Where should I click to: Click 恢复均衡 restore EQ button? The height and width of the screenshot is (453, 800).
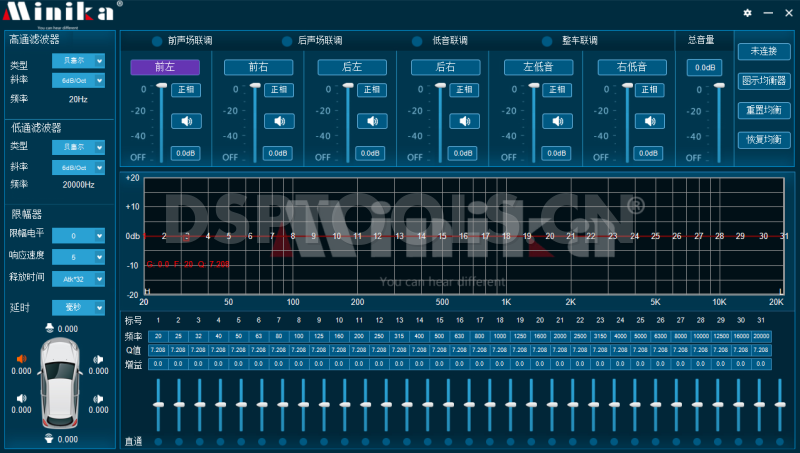[764, 140]
